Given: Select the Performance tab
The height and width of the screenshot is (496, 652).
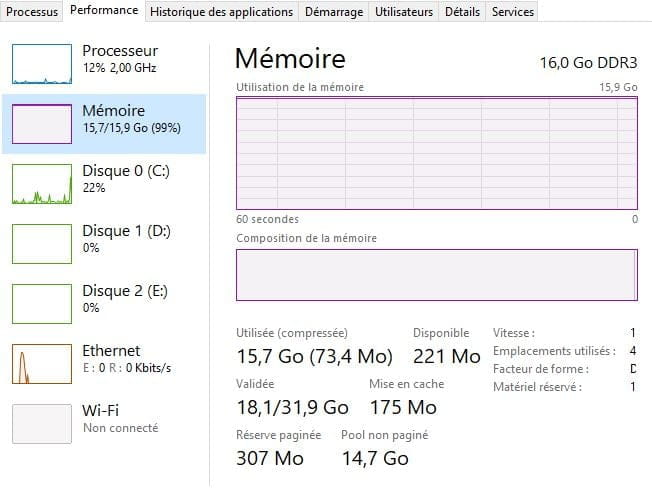Looking at the screenshot, I should point(105,11).
